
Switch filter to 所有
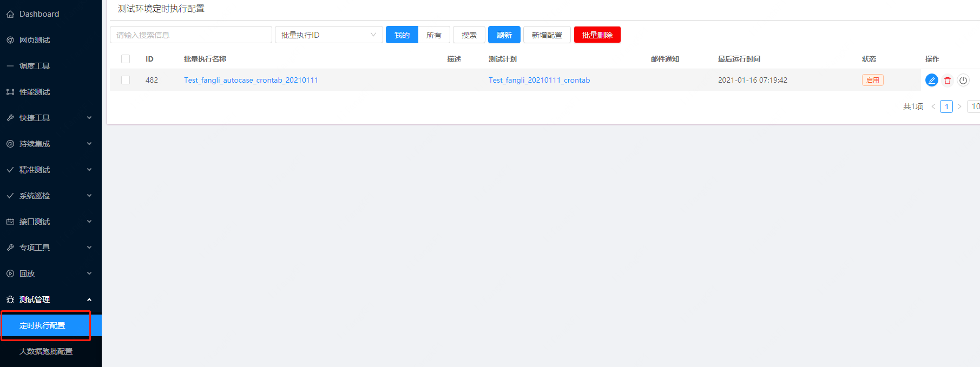pos(434,35)
